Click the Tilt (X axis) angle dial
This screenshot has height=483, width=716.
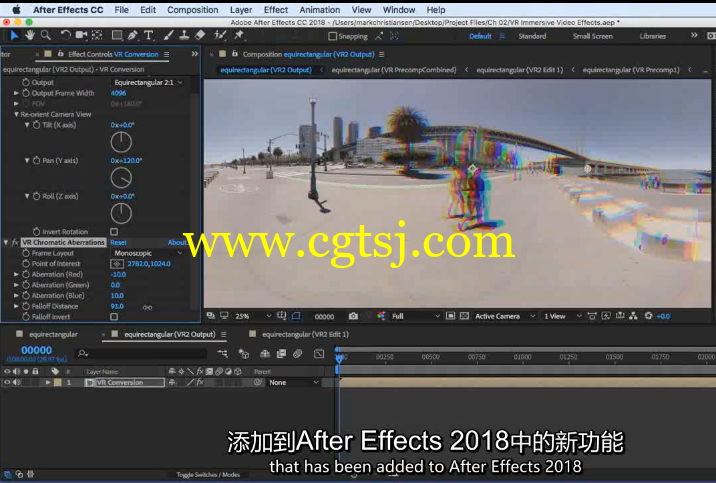[x=121, y=142]
